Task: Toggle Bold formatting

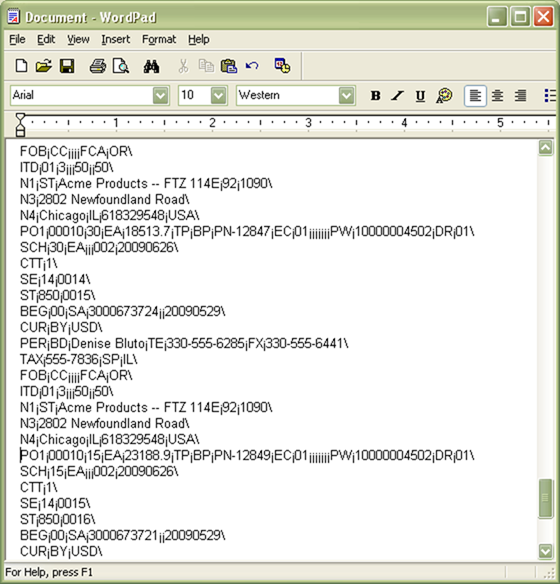Action: click(x=376, y=96)
